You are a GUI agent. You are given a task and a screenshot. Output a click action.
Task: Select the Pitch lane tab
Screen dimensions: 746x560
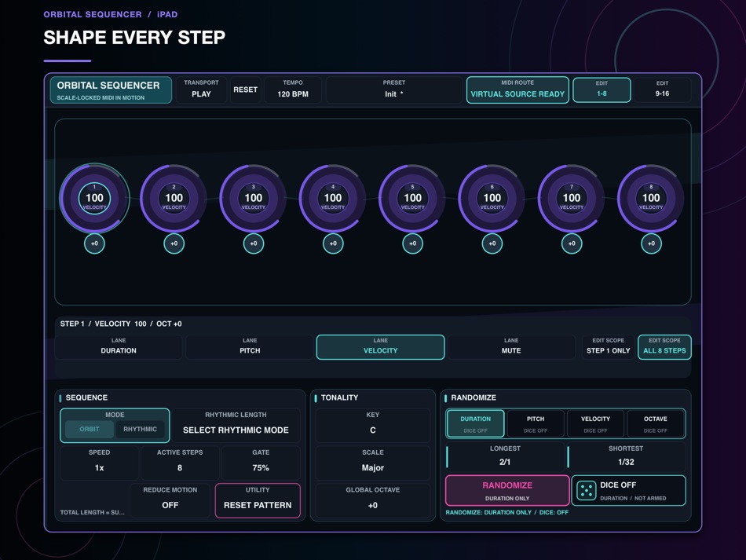tap(250, 347)
